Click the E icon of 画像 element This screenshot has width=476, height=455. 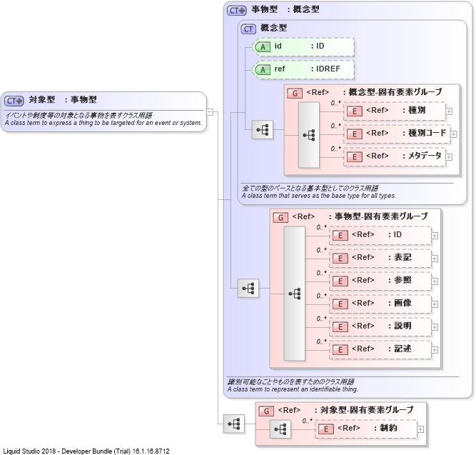point(340,304)
